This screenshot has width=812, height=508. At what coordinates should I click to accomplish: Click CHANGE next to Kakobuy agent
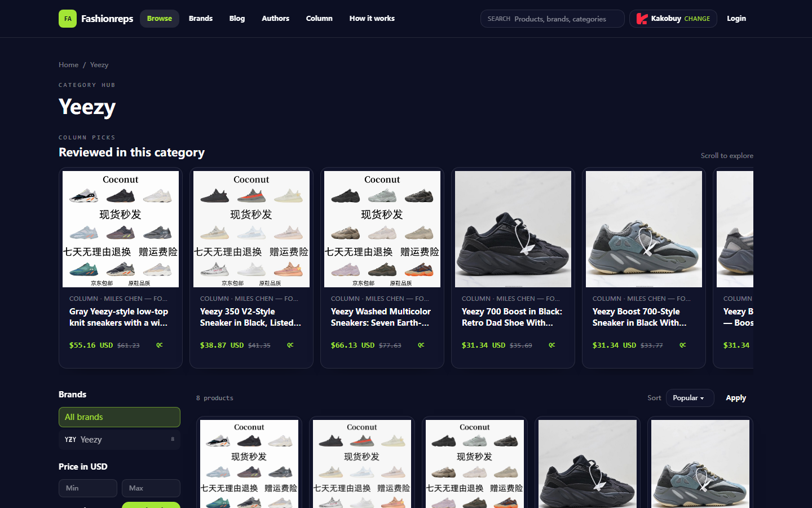(697, 19)
